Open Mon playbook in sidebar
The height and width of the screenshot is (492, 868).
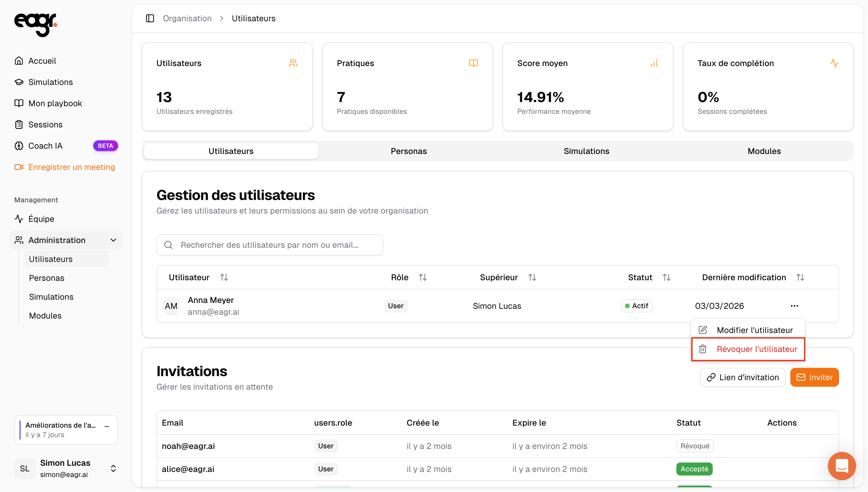click(55, 104)
